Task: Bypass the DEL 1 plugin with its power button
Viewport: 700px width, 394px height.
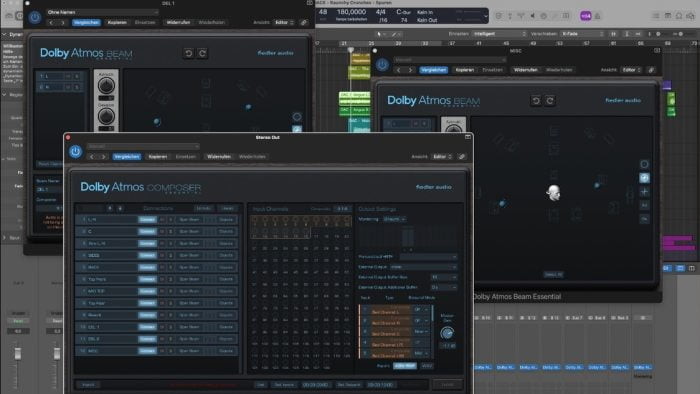Action: tap(35, 17)
